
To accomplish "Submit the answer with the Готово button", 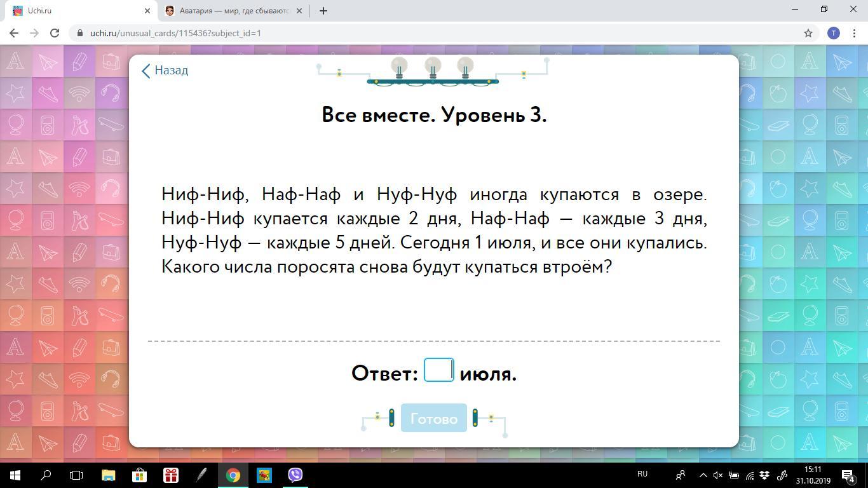I will coord(433,418).
